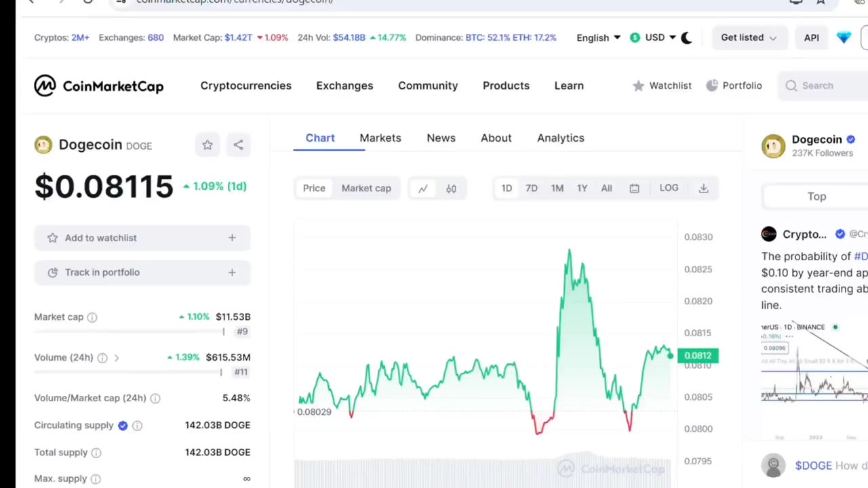Click Add to watchlist button
This screenshot has height=488, width=868.
tap(142, 238)
